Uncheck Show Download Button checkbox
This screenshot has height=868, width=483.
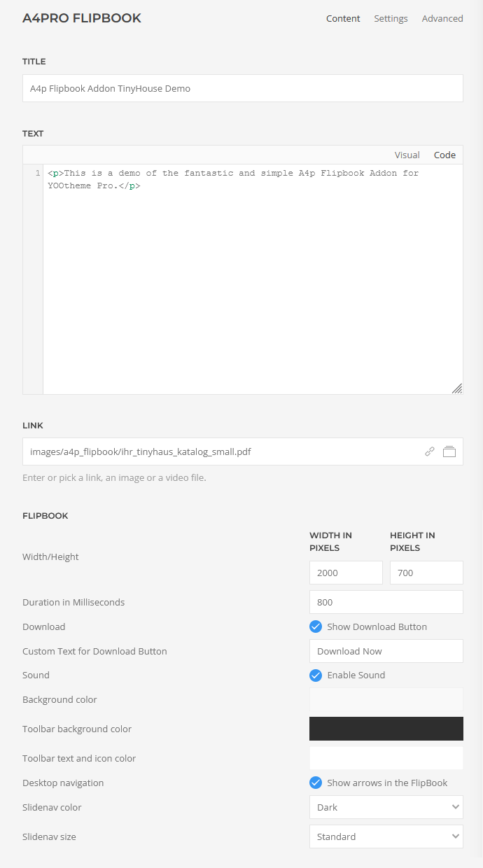[316, 626]
